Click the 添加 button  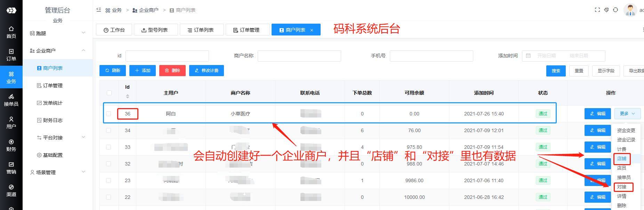pos(143,71)
